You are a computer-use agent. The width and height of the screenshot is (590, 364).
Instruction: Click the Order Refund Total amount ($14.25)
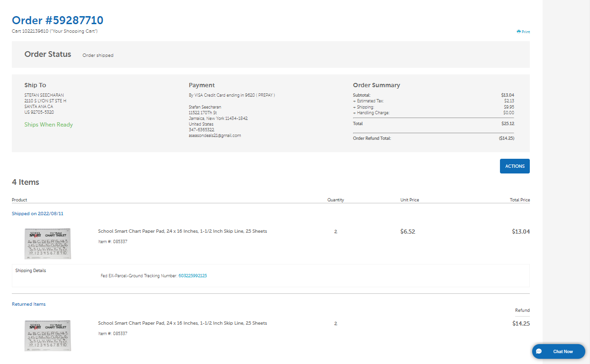click(x=506, y=138)
